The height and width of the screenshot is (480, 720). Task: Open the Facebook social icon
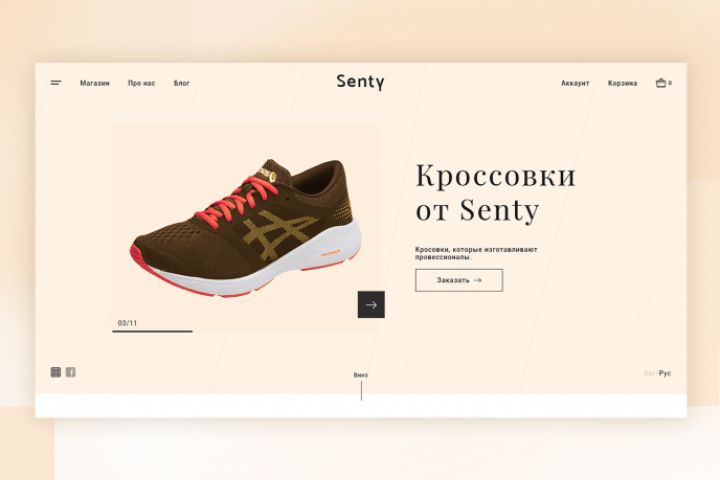pyautogui.click(x=70, y=372)
